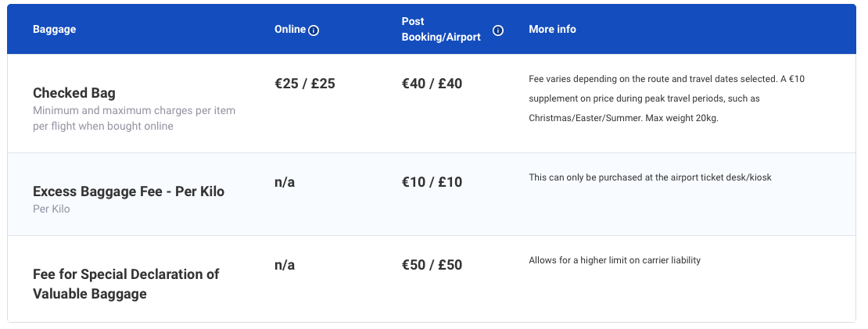Click the Baggage column header
Screen dimensions: 868x329
(54, 30)
